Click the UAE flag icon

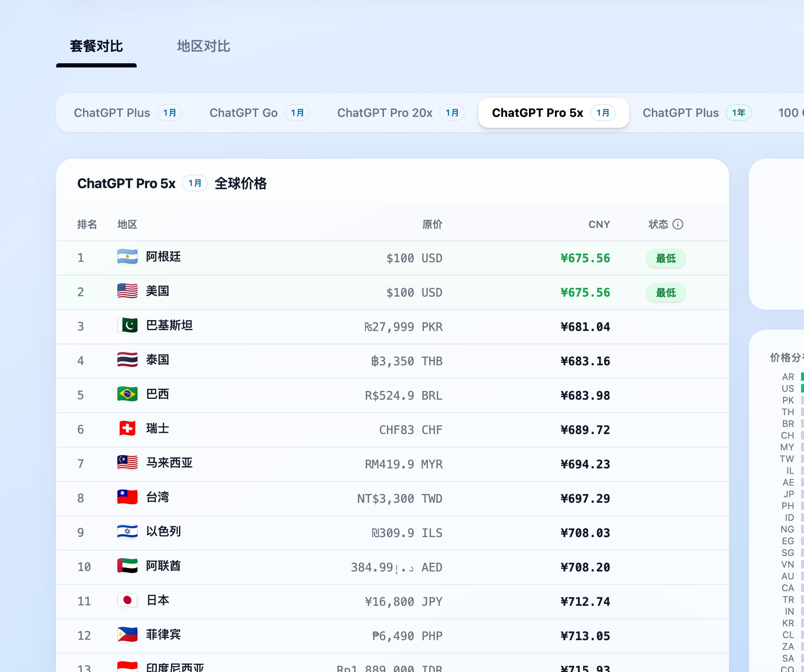(x=127, y=566)
